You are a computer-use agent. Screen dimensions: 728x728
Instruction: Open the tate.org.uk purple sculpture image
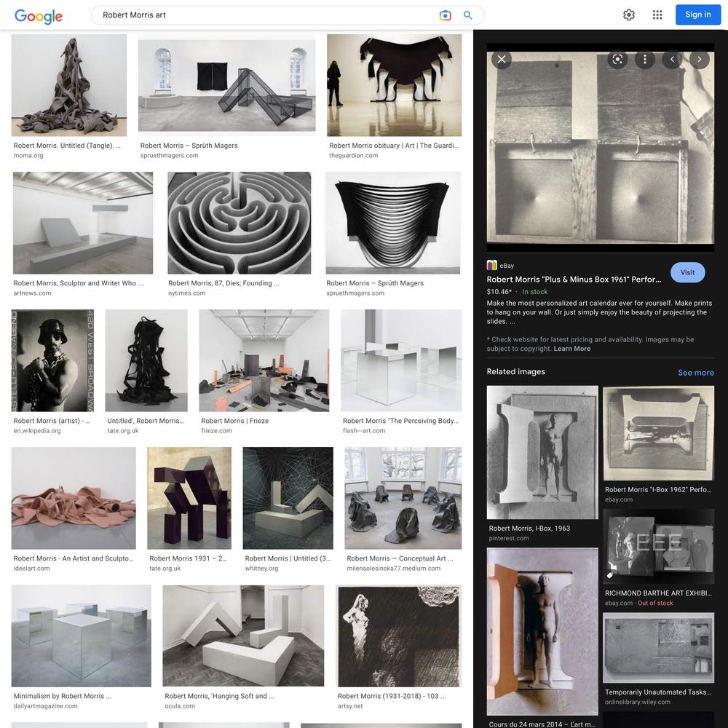pos(189,498)
